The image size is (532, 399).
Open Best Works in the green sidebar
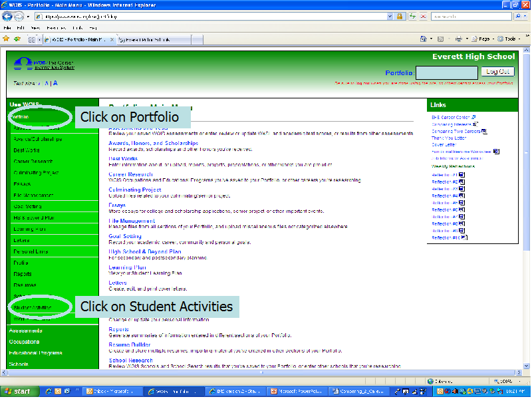27,150
